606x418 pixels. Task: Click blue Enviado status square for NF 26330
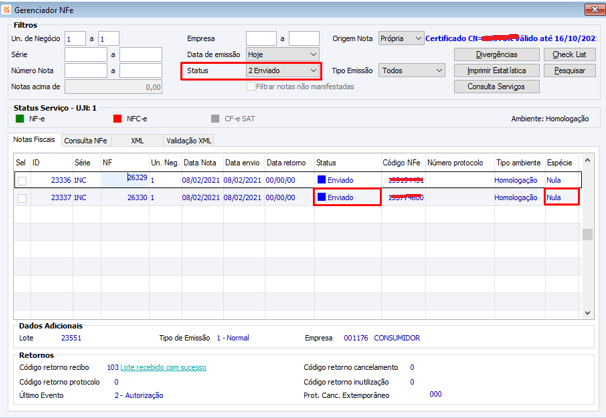point(322,197)
